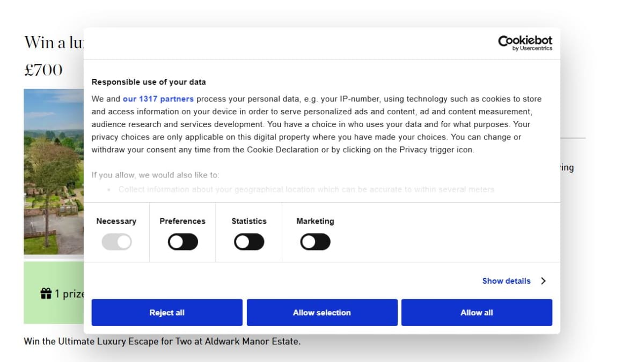Click the green 1 prize banner

point(54,293)
